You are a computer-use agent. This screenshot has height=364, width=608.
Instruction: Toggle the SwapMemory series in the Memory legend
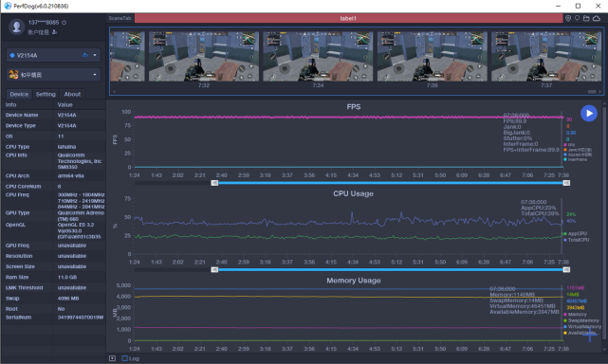click(x=581, y=320)
